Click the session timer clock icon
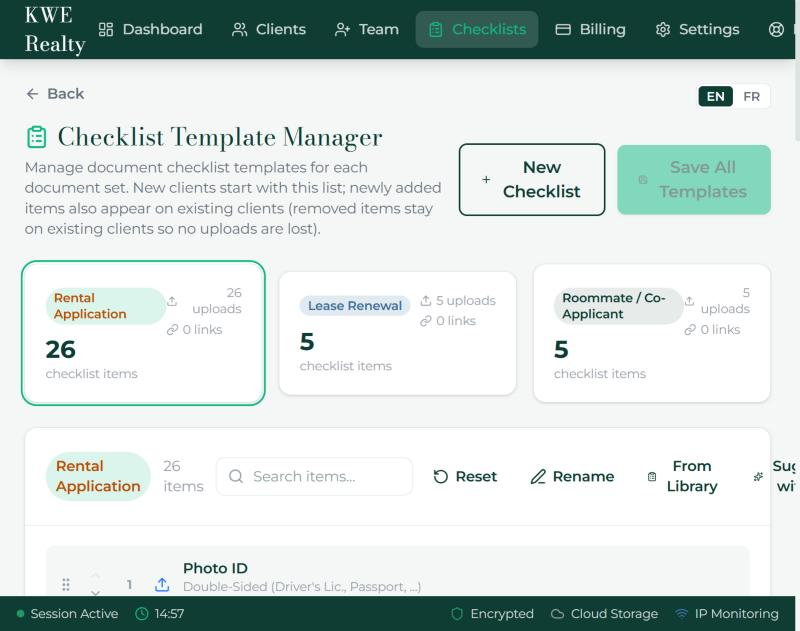The width and height of the screenshot is (800, 631). (141, 614)
